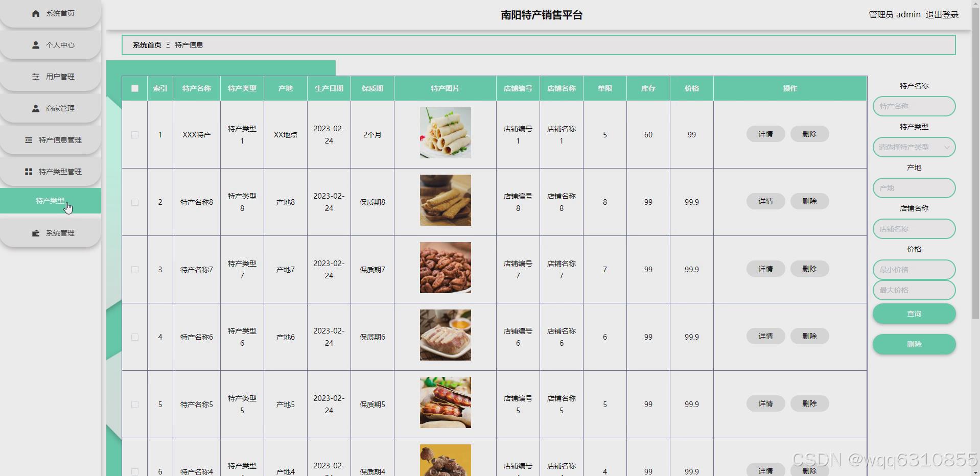
Task: Expand 用户管理 sidebar menu
Action: [51, 77]
